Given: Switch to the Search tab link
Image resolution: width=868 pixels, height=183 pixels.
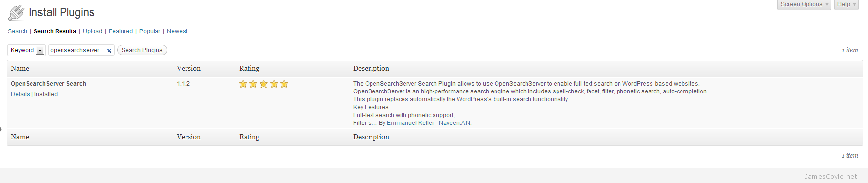Looking at the screenshot, I should (17, 31).
